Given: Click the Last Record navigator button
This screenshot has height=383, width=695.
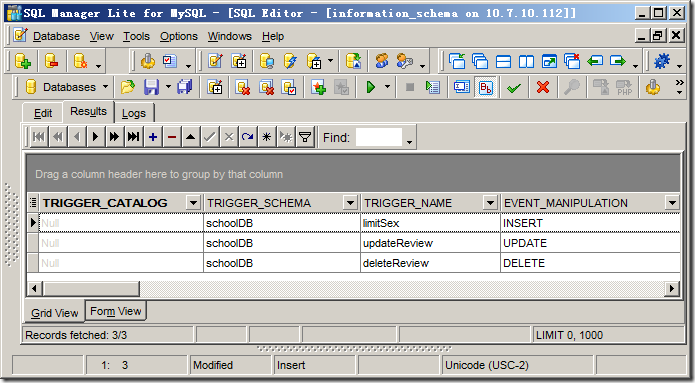Looking at the screenshot, I should [133, 137].
